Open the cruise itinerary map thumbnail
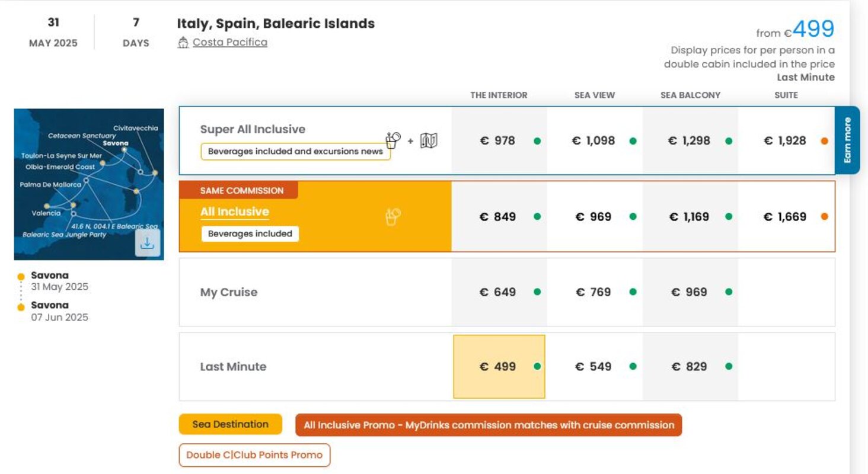This screenshot has width=868, height=474. pyautogui.click(x=89, y=178)
